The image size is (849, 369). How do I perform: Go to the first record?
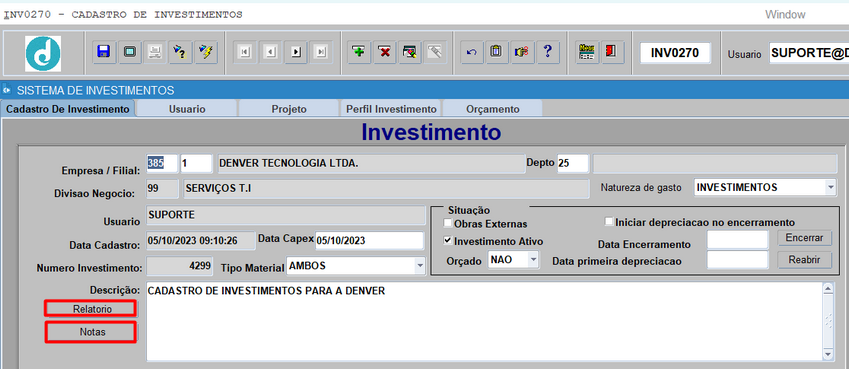pyautogui.click(x=245, y=52)
